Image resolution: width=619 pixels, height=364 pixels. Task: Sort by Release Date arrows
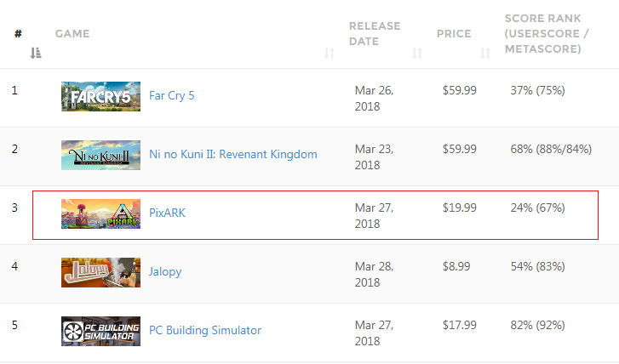(x=416, y=54)
